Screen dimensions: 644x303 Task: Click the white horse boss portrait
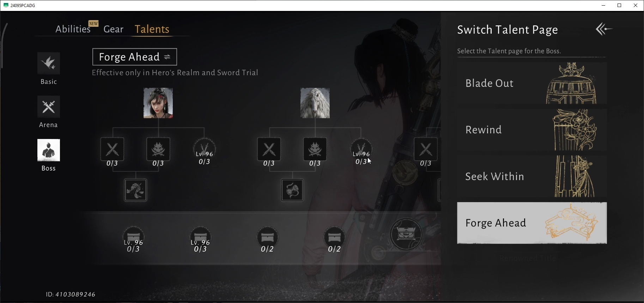(x=315, y=103)
